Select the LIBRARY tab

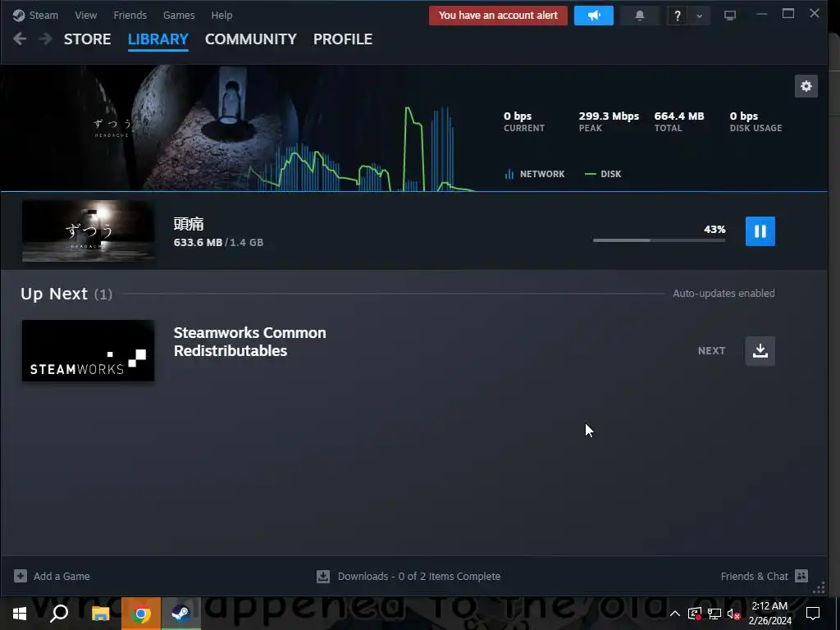tap(158, 39)
